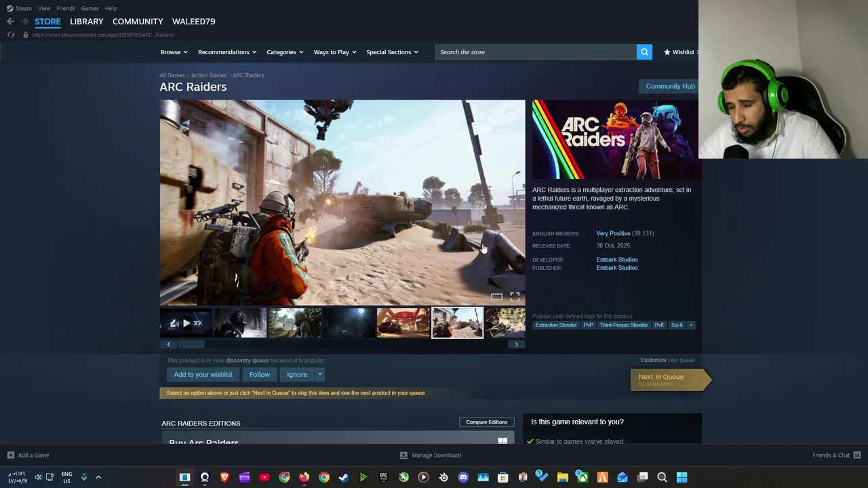The height and width of the screenshot is (488, 868).
Task: Open the Ignore options dropdown arrow
Action: click(319, 375)
